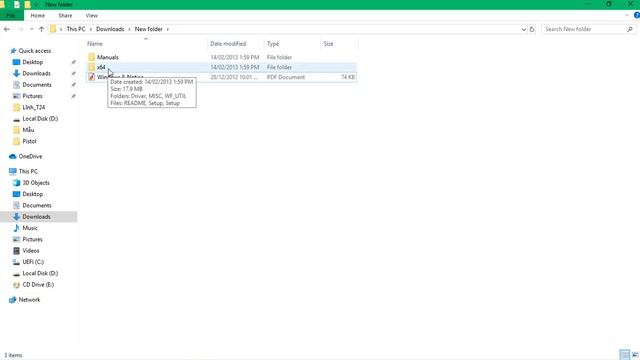The width and height of the screenshot is (640, 360).
Task: Open the Help icon
Action: [636, 16]
